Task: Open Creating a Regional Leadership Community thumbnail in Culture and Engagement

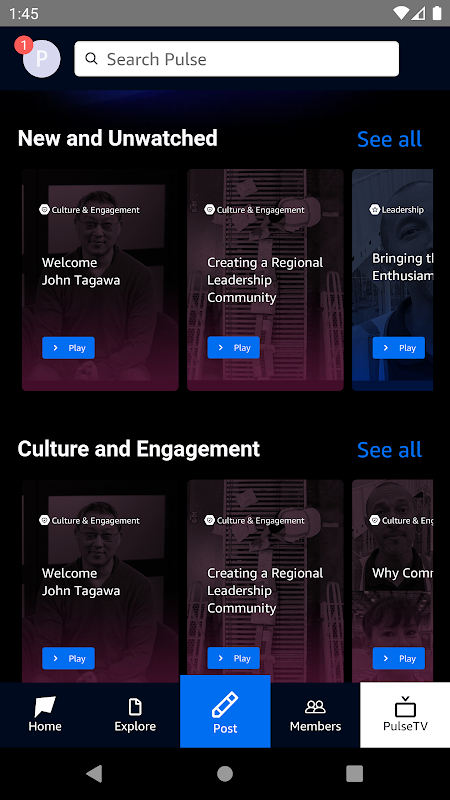Action: pos(265,581)
